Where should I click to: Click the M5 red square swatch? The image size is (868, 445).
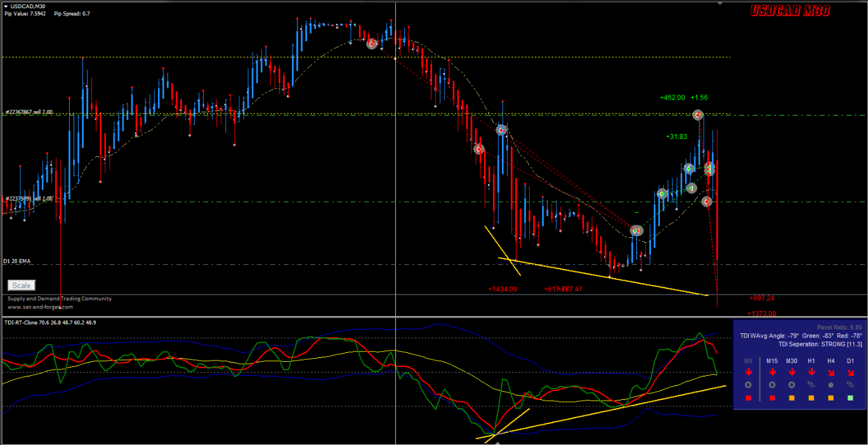748,398
